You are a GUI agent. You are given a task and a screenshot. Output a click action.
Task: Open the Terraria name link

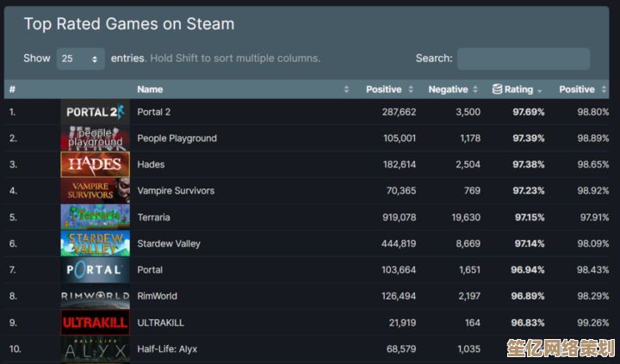pos(153,218)
